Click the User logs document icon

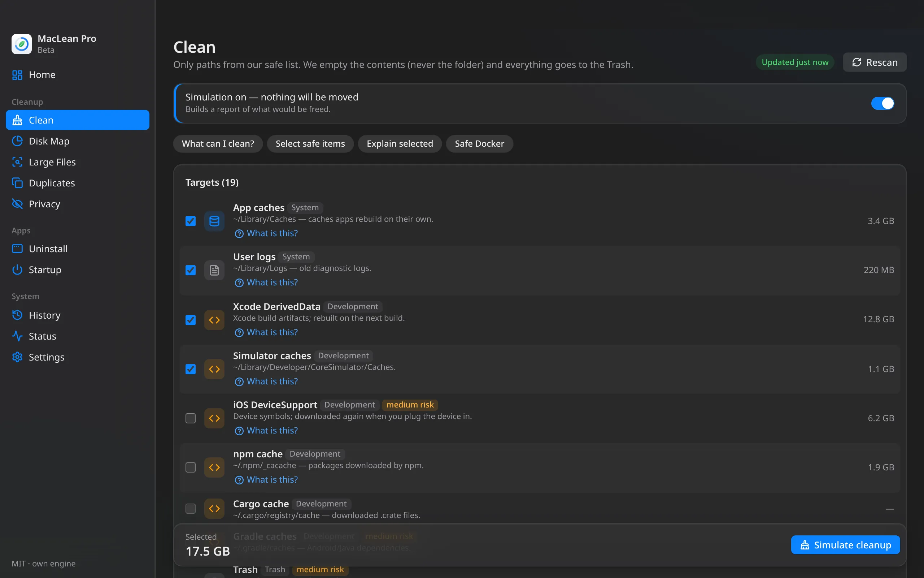click(214, 270)
